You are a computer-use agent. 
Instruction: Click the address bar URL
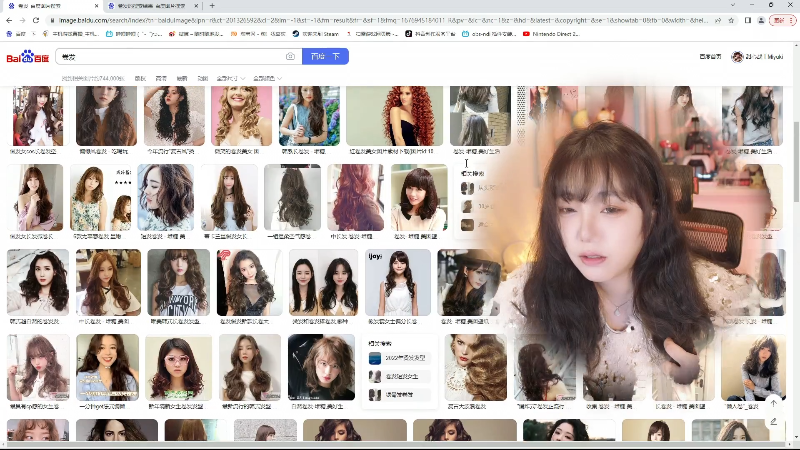383,20
